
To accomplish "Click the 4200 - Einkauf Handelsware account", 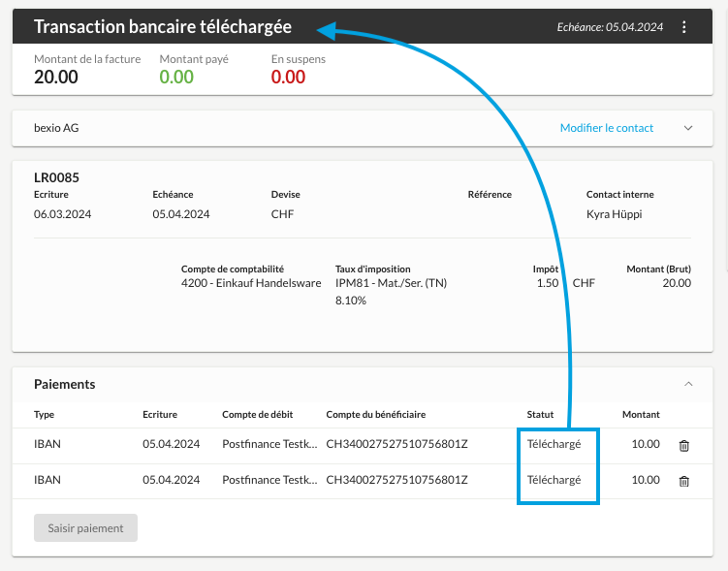I will click(x=251, y=283).
